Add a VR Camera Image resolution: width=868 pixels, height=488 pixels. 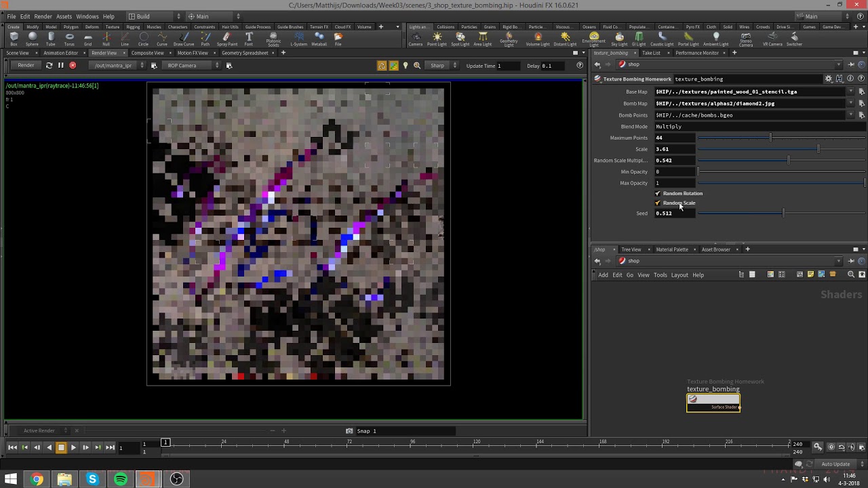(x=772, y=39)
